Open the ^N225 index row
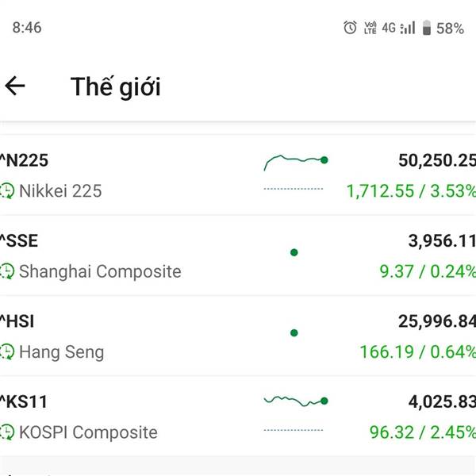The width and height of the screenshot is (476, 476). (25, 161)
